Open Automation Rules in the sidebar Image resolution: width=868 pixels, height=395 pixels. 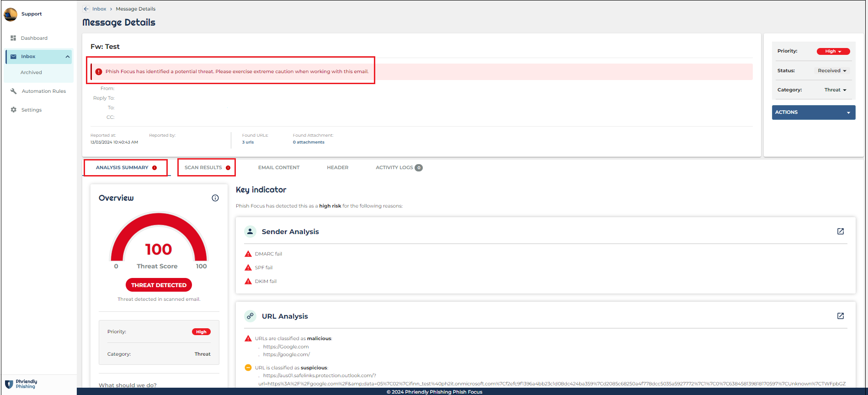[x=44, y=91]
